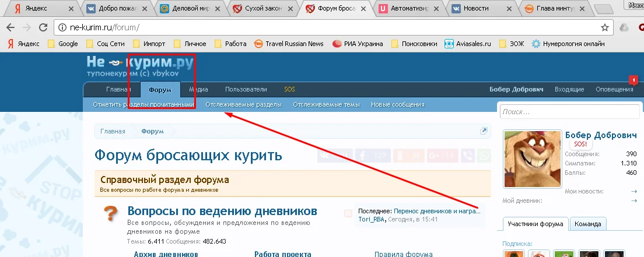Select the Команда sidebar tab
The width and height of the screenshot is (644, 257).
click(x=588, y=224)
